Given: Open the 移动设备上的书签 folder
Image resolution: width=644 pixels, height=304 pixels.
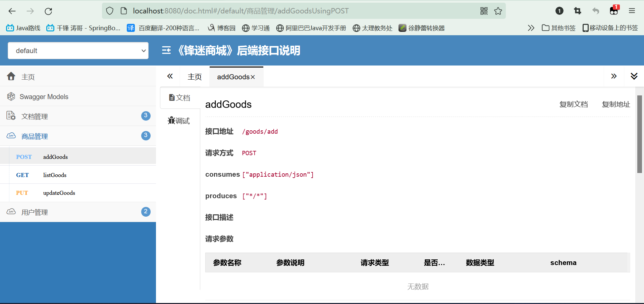Looking at the screenshot, I should (610, 28).
